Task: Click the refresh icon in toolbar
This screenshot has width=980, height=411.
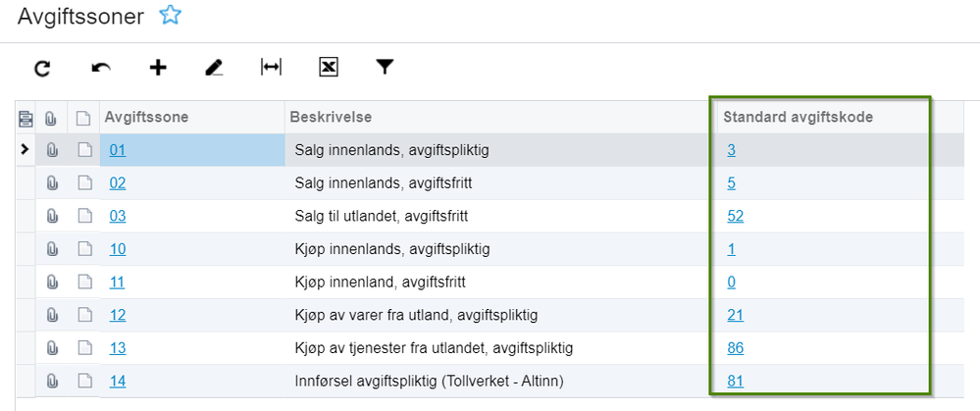Action: [x=42, y=68]
